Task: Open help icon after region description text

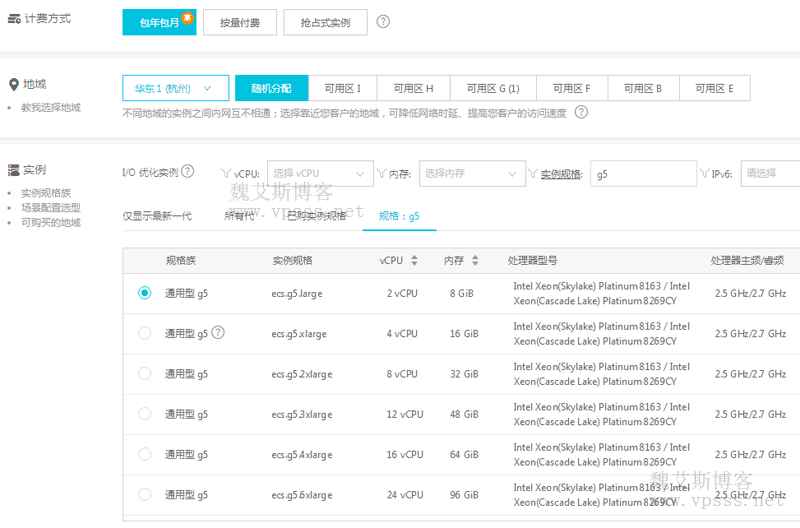Action: [581, 112]
